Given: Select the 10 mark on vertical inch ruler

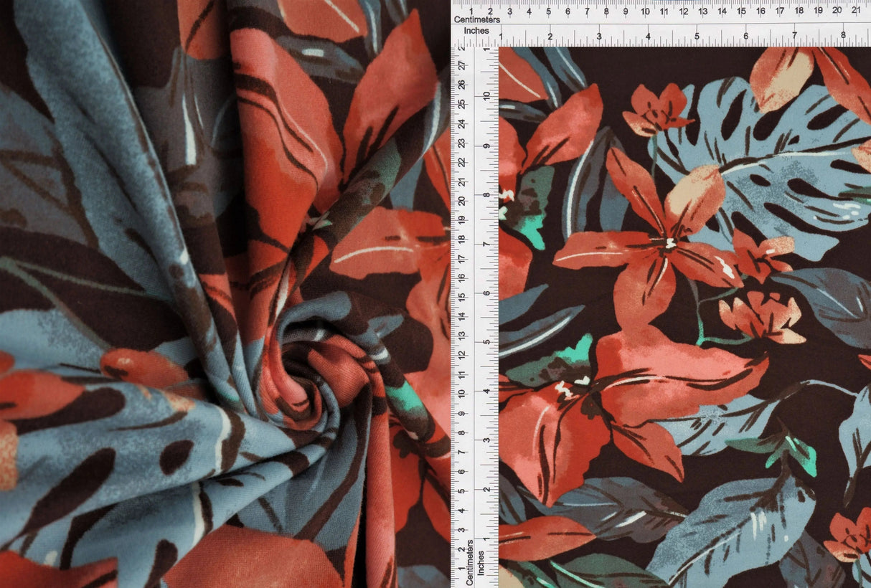Looking at the screenshot, I should tap(486, 95).
